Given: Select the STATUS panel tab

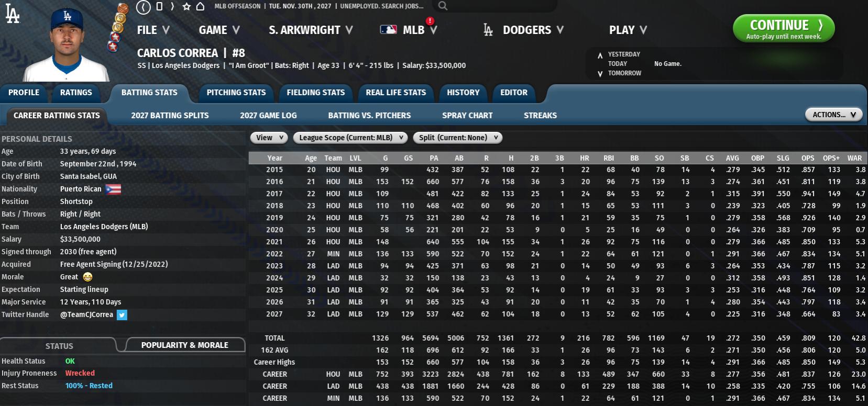Looking at the screenshot, I should pyautogui.click(x=59, y=346).
